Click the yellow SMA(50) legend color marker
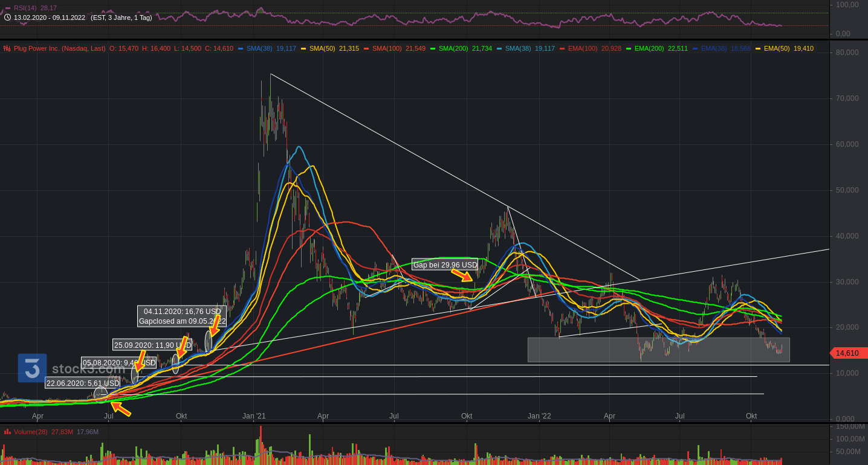The image size is (868, 465). [304, 48]
